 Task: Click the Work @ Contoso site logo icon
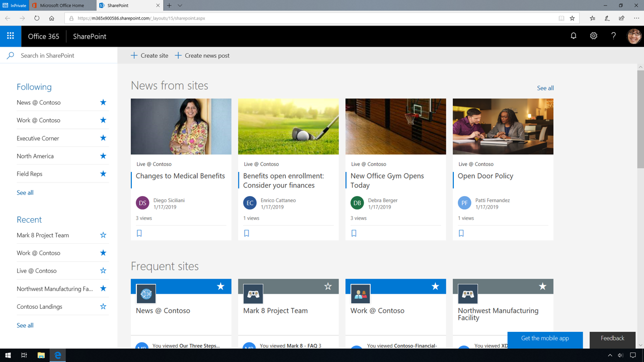(360, 294)
